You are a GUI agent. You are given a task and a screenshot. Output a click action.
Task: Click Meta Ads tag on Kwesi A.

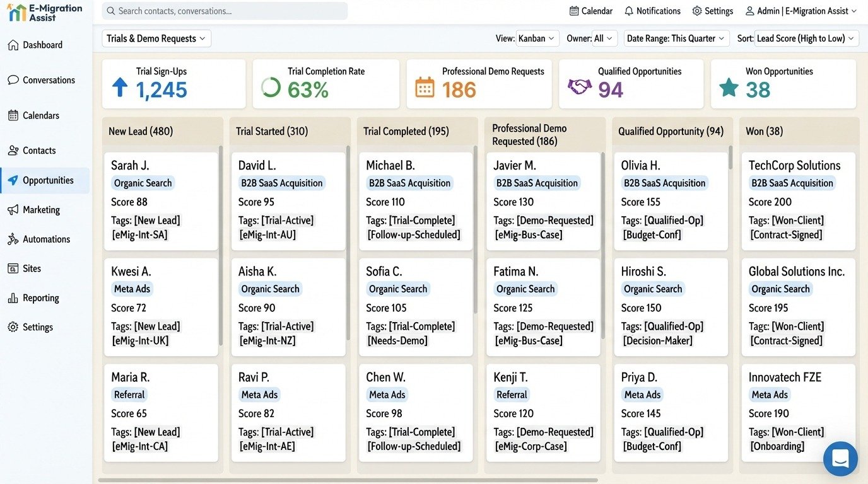[x=132, y=289]
